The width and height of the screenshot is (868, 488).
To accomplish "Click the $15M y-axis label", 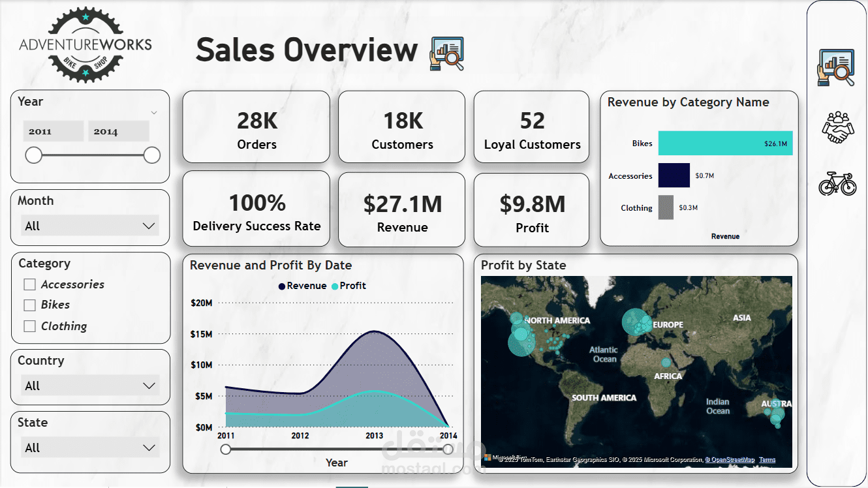I will (201, 334).
